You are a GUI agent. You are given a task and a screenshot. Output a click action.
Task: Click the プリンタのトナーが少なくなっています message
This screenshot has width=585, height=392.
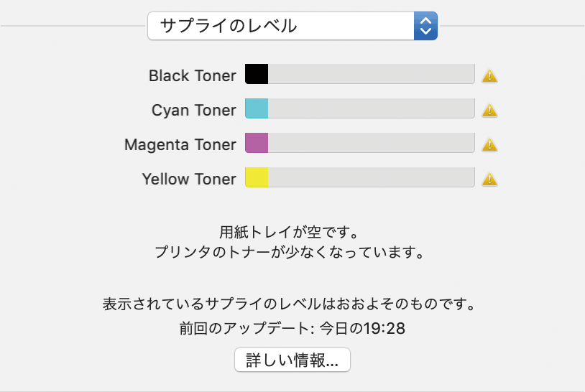click(288, 253)
